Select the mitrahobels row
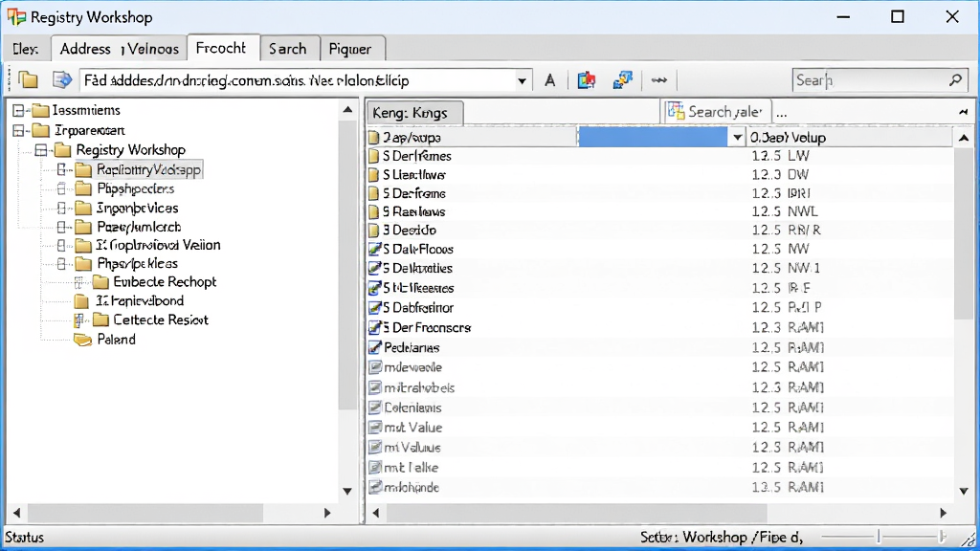Viewport: 980px width, 551px height. click(x=659, y=387)
